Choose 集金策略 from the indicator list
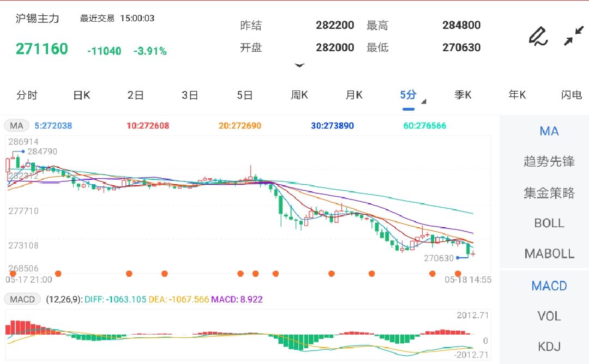Image resolution: width=589 pixels, height=364 pixels. point(549,192)
